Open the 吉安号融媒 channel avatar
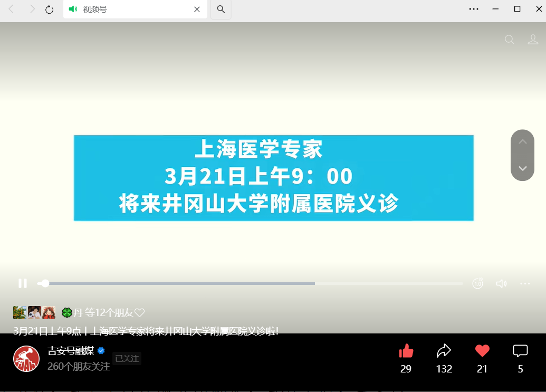The image size is (546, 392). (x=26, y=359)
